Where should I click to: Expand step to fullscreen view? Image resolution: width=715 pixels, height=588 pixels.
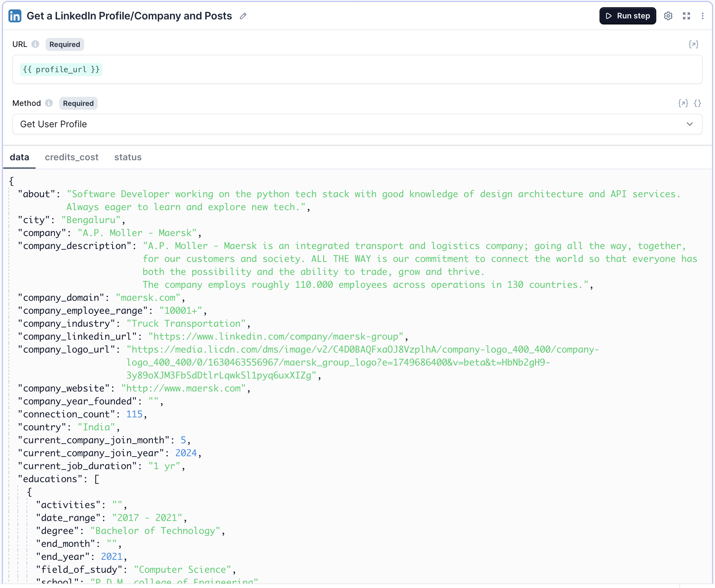686,16
